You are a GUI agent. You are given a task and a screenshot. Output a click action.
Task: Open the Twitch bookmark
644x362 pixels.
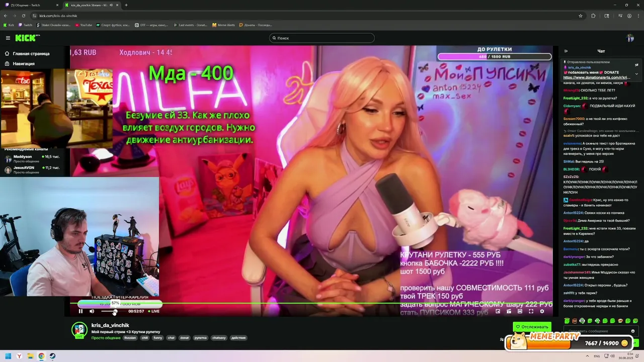[25, 25]
